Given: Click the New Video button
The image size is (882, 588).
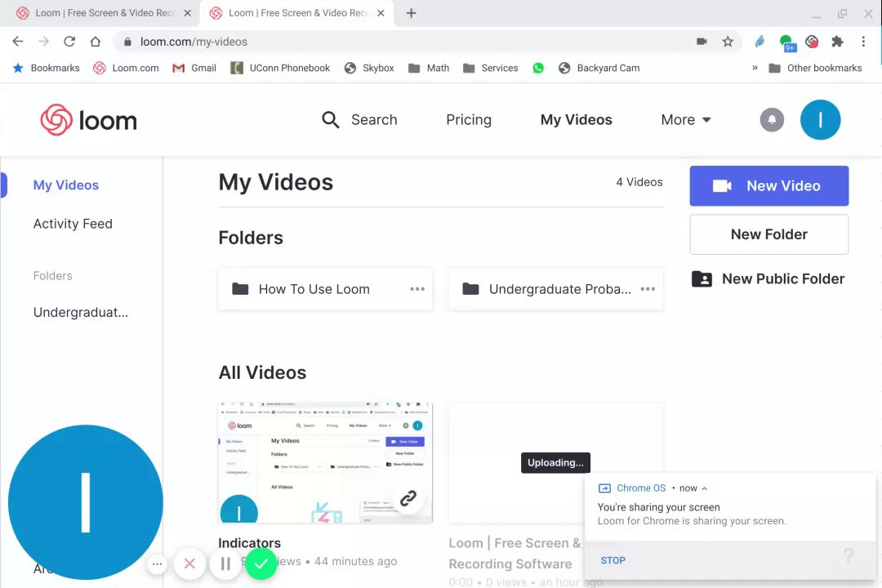Looking at the screenshot, I should [x=769, y=185].
